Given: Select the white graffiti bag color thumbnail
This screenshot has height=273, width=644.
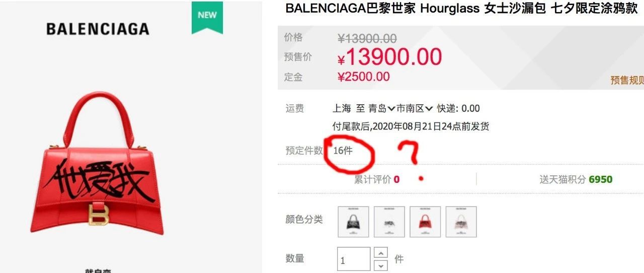Looking at the screenshot, I should click(389, 222).
